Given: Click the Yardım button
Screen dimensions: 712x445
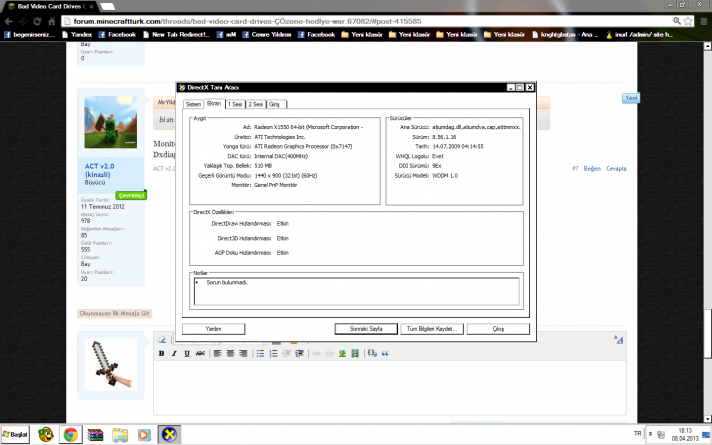Looking at the screenshot, I should [213, 329].
